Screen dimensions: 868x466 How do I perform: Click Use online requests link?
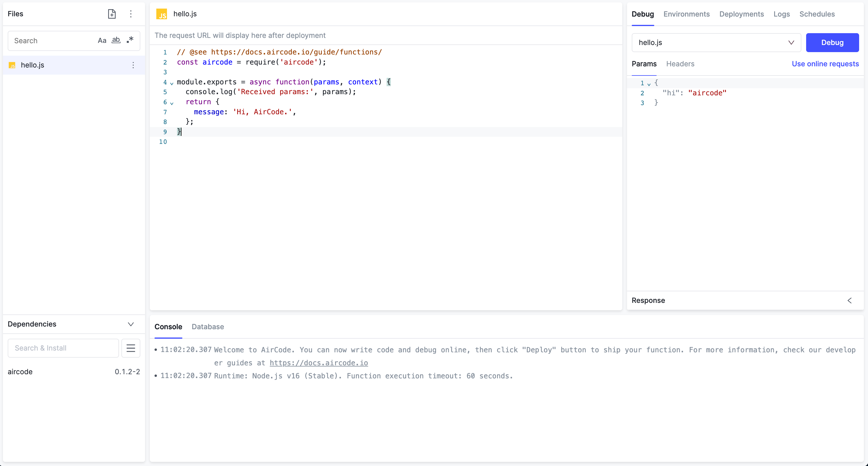pyautogui.click(x=825, y=64)
